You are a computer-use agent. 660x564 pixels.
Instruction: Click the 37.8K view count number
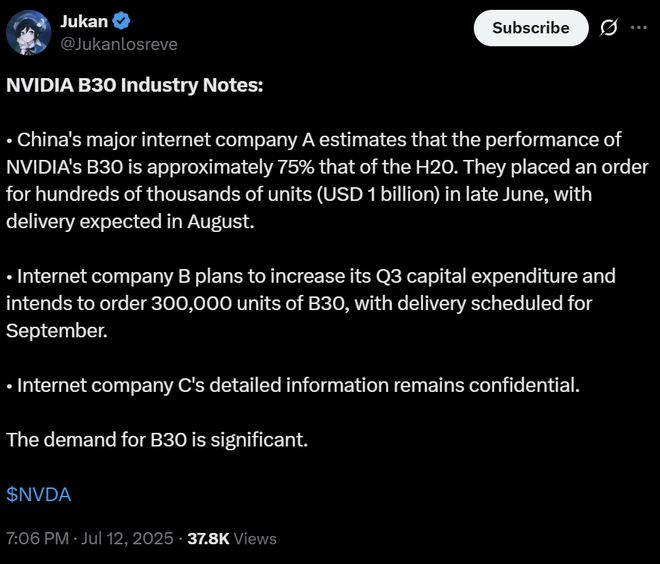[208, 538]
